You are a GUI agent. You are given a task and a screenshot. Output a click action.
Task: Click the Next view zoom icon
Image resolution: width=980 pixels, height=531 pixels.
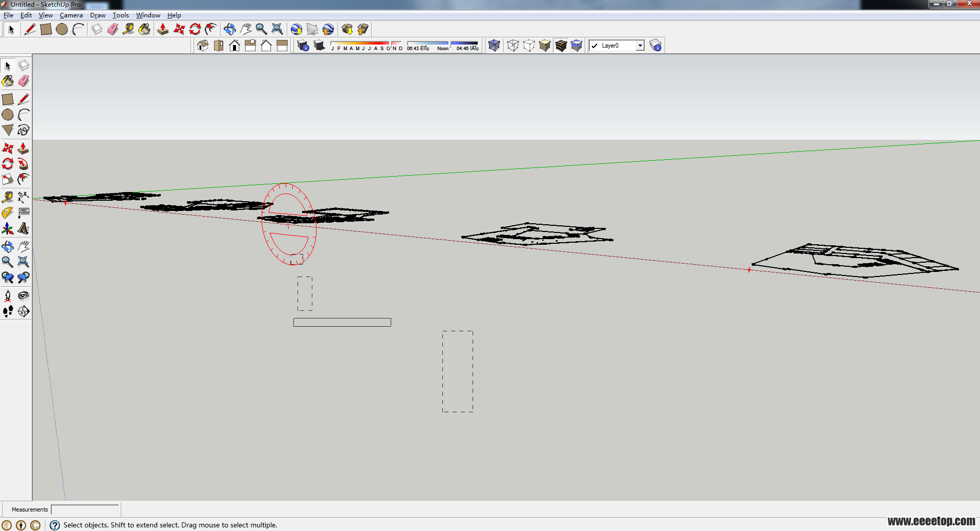(24, 278)
